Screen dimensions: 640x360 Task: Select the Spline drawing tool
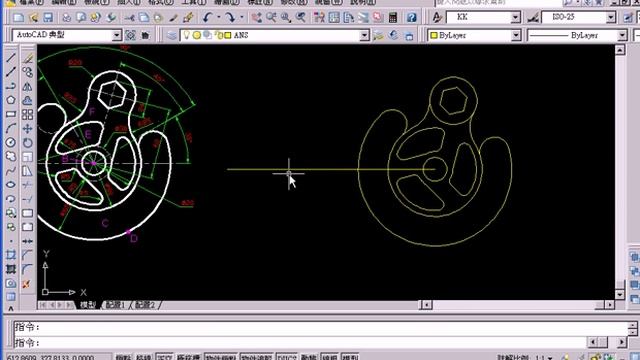point(11,171)
